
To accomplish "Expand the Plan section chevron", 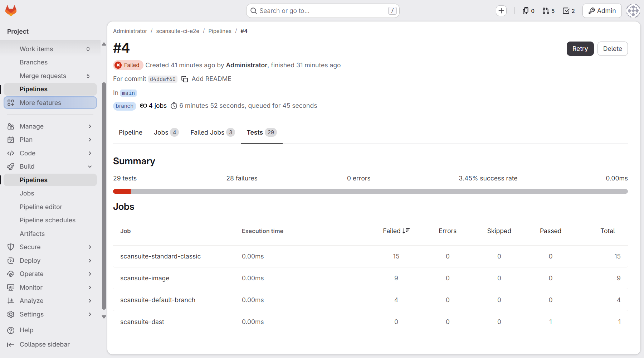I will click(x=90, y=140).
